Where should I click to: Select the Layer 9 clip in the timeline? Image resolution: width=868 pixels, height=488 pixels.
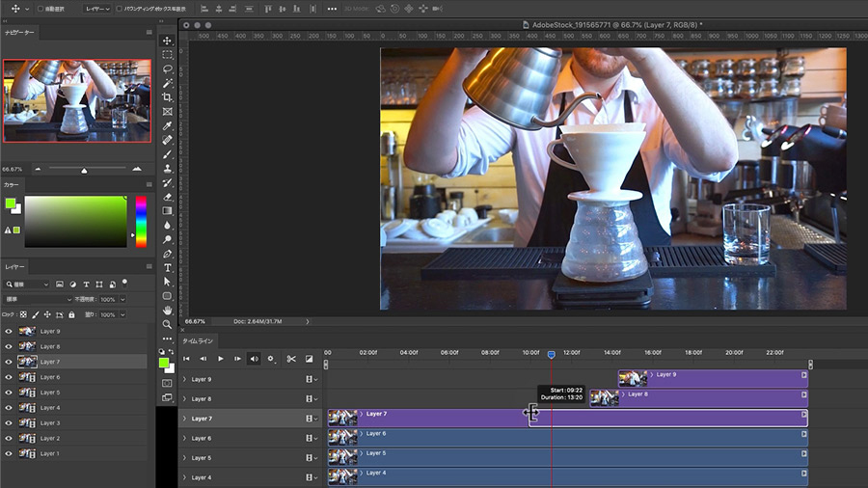[x=723, y=378]
